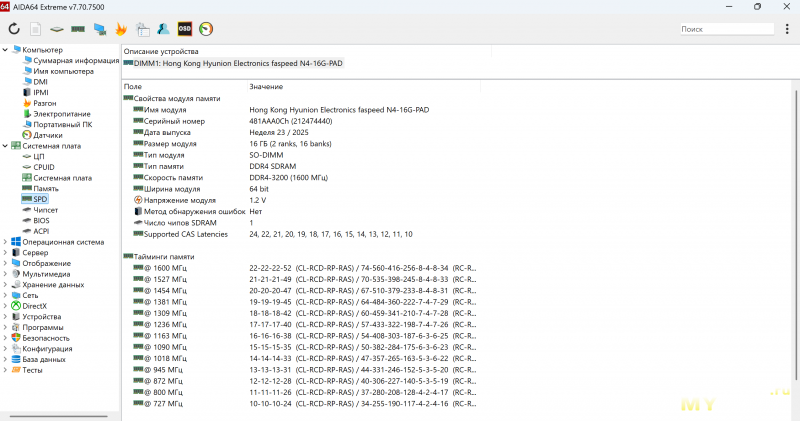Select Датчики in the sidebar tree
This screenshot has width=800, height=421.
[47, 135]
